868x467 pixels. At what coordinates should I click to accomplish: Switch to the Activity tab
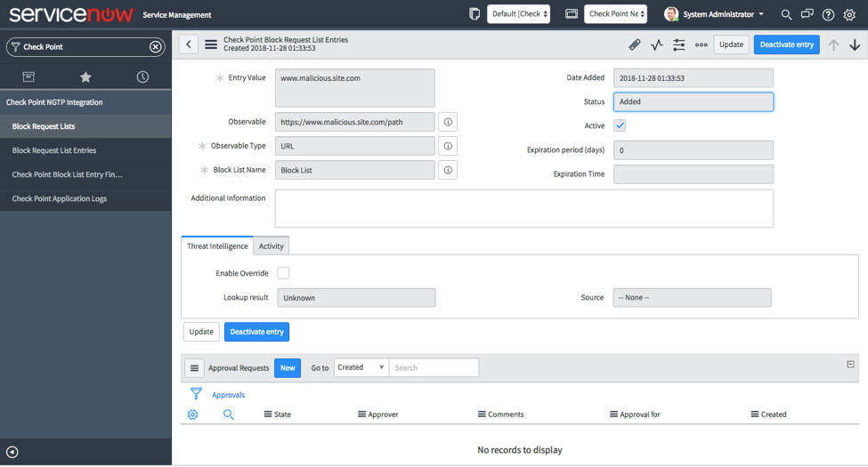click(272, 246)
